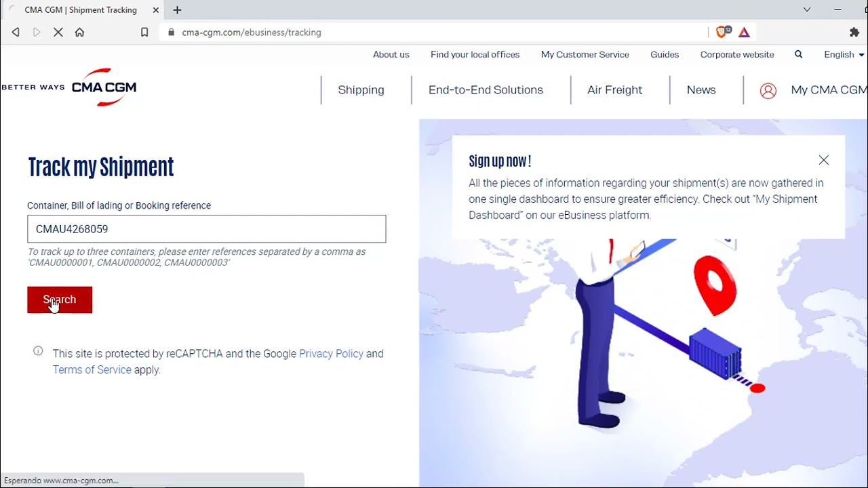Open the Corporate website link
Image resolution: width=868 pixels, height=488 pixels.
737,54
